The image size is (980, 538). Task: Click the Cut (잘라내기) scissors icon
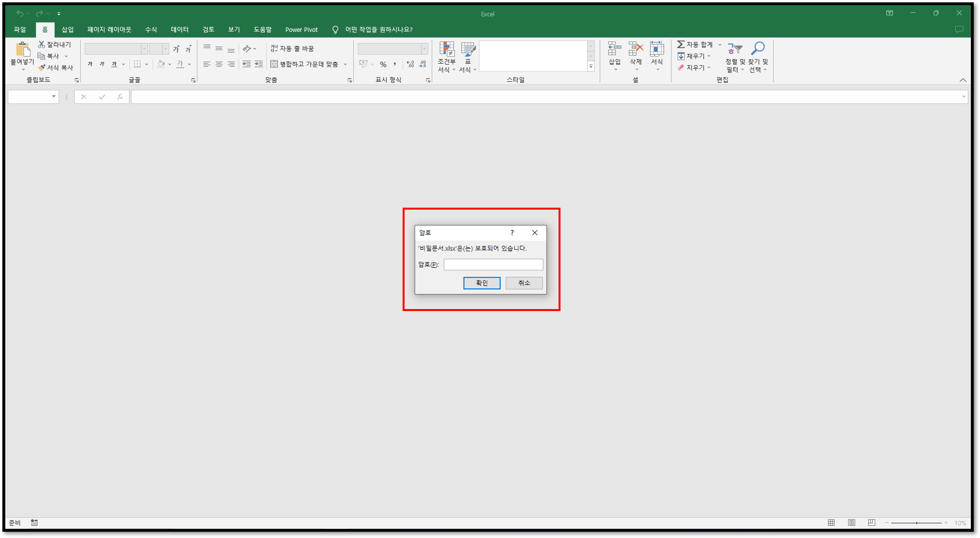(42, 44)
